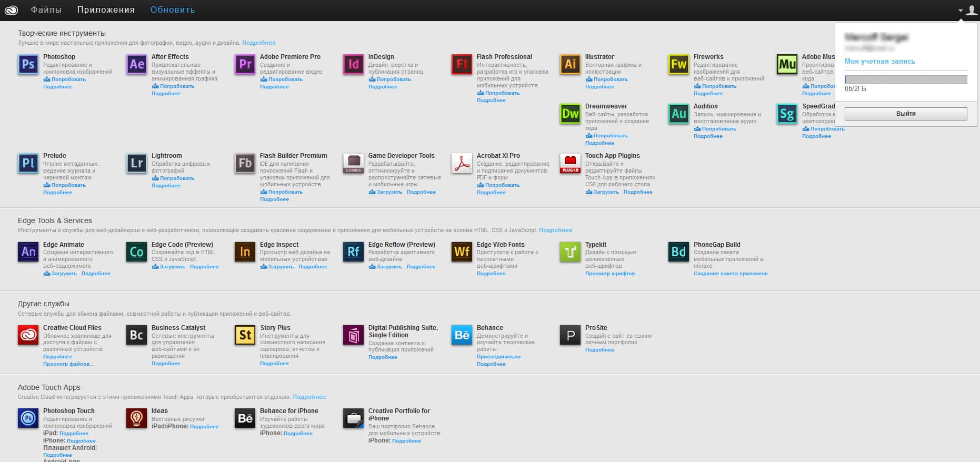Click the Creative Cloud logo in header
The height and width of the screenshot is (462, 980).
coord(11,10)
